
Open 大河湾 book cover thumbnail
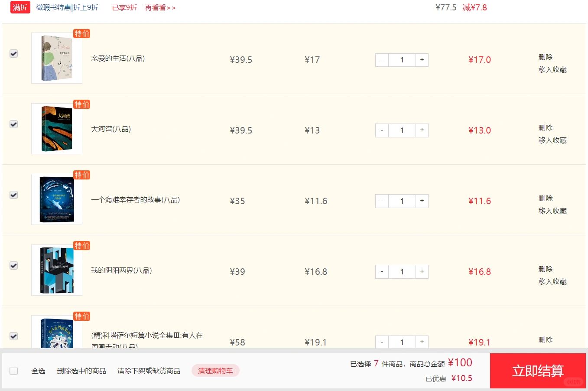pyautogui.click(x=57, y=129)
